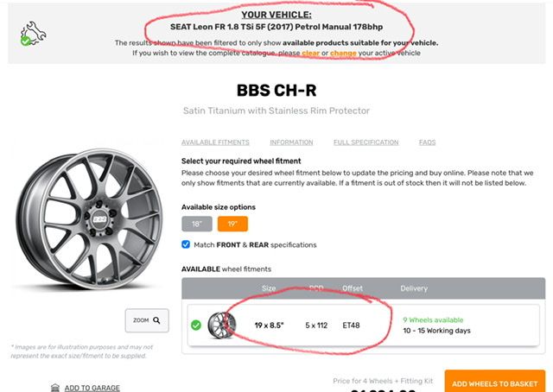
Task: Click the garage icon beside Add to Garage
Action: [x=55, y=388]
